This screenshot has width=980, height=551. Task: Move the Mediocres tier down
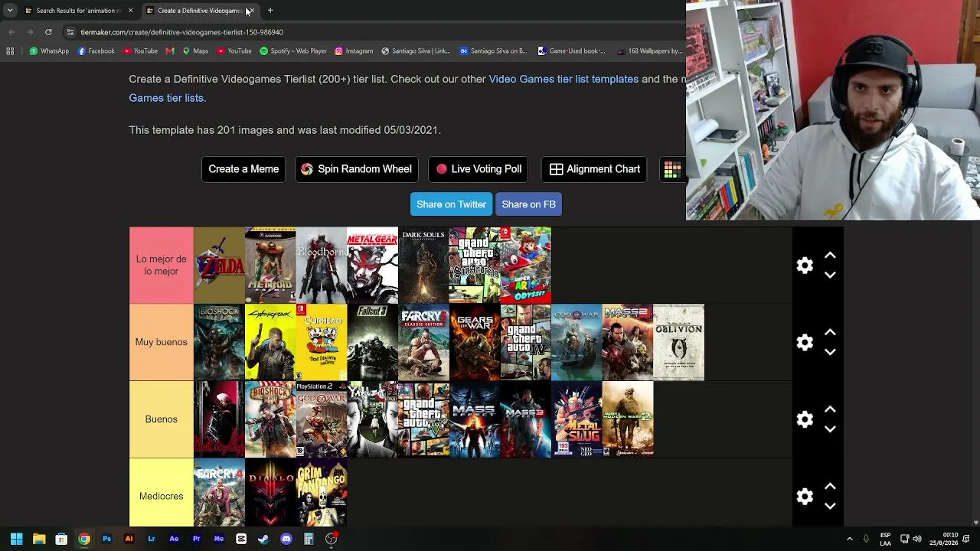click(830, 506)
